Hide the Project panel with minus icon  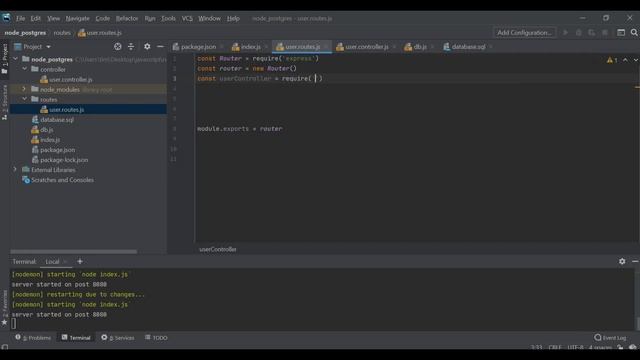pos(160,47)
